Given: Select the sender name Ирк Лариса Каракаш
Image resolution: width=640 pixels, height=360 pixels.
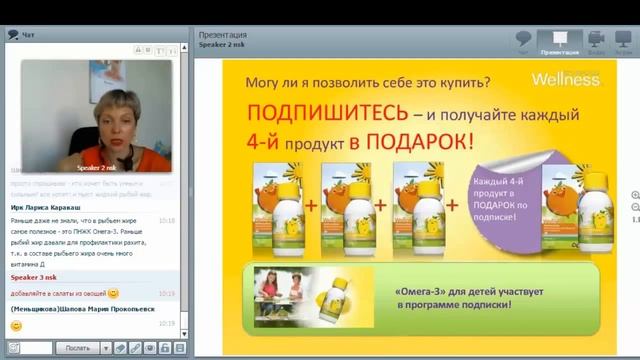Looking at the screenshot, I should 46,207.
